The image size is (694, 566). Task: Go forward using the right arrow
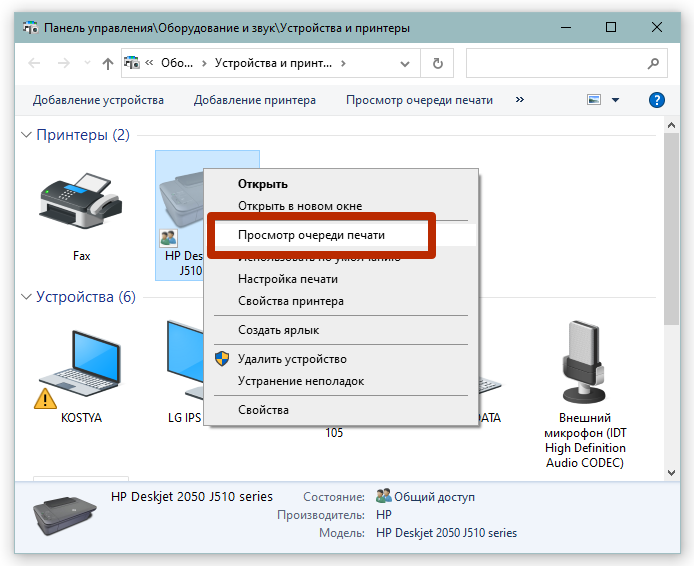pyautogui.click(x=64, y=63)
